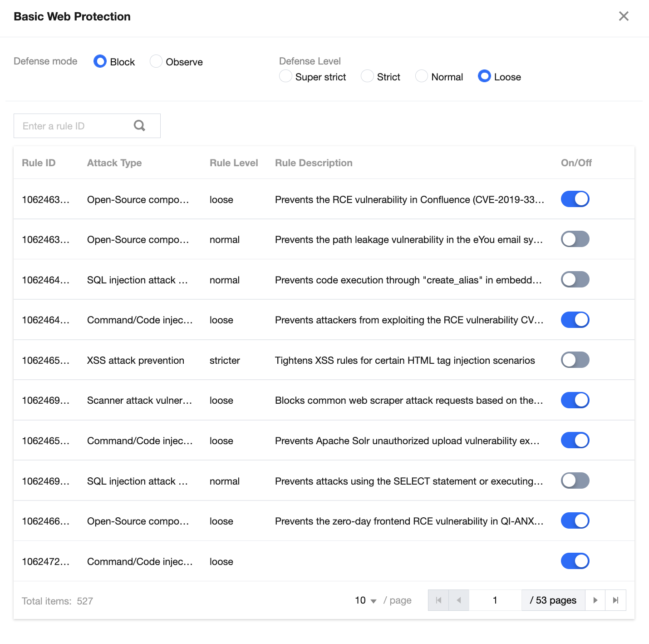Turn off the web scraper attack rule
The width and height of the screenshot is (649, 644).
coord(575,400)
